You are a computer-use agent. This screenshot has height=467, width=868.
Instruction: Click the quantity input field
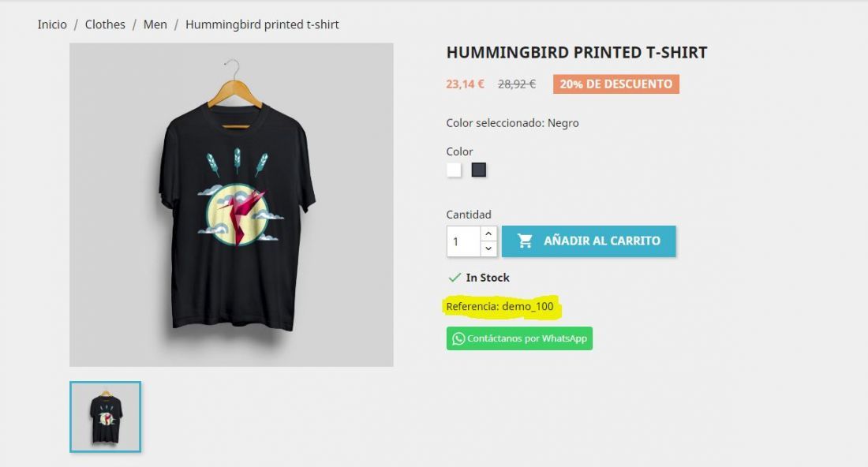(x=463, y=241)
